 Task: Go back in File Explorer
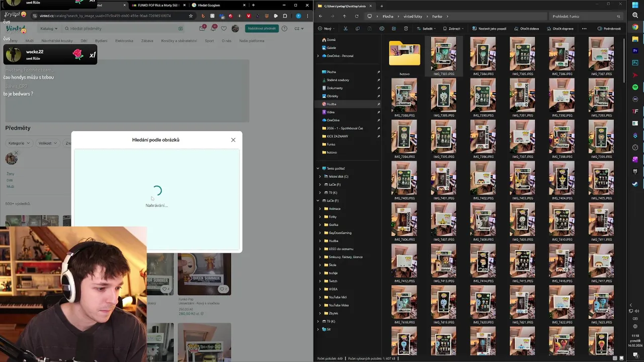pyautogui.click(x=320, y=16)
